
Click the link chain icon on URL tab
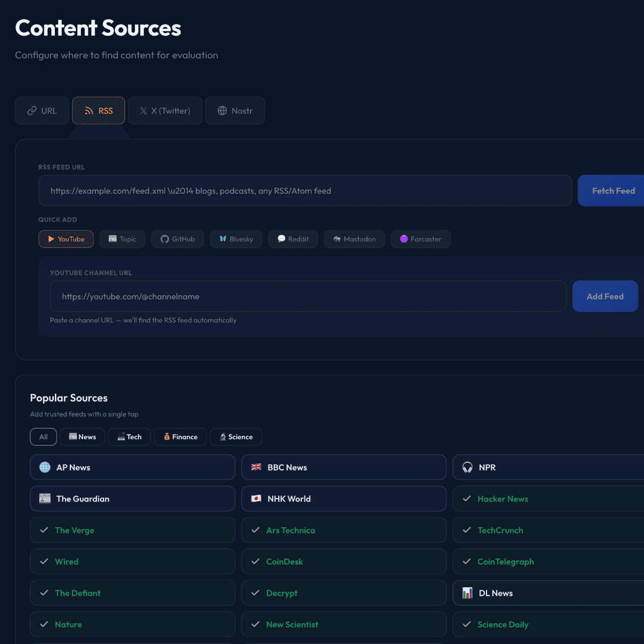click(x=32, y=111)
